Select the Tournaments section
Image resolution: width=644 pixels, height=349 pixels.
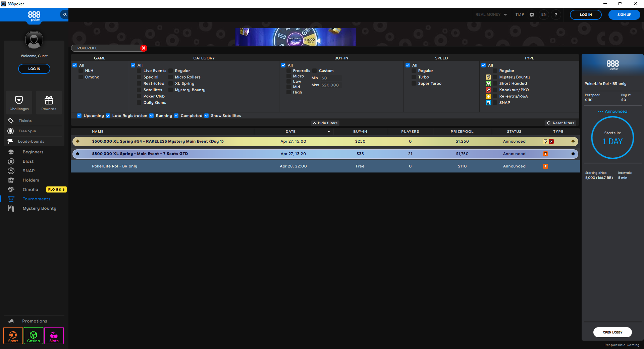coord(36,199)
